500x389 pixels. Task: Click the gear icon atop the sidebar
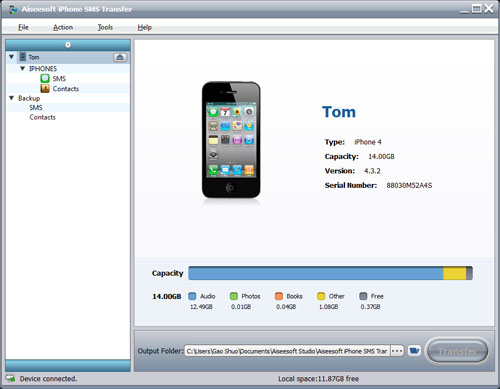pos(68,45)
